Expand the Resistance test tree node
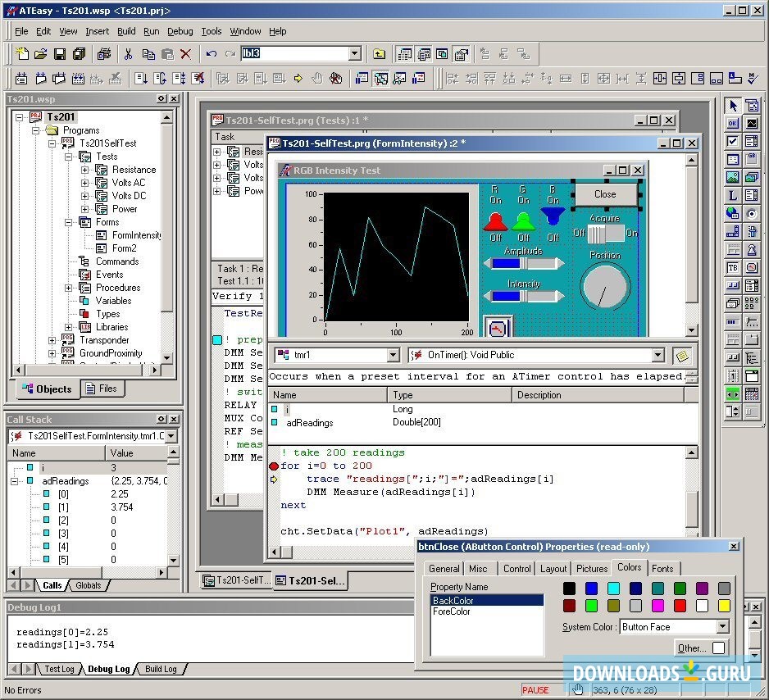Image resolution: width=769 pixels, height=700 pixels. pos(85,170)
